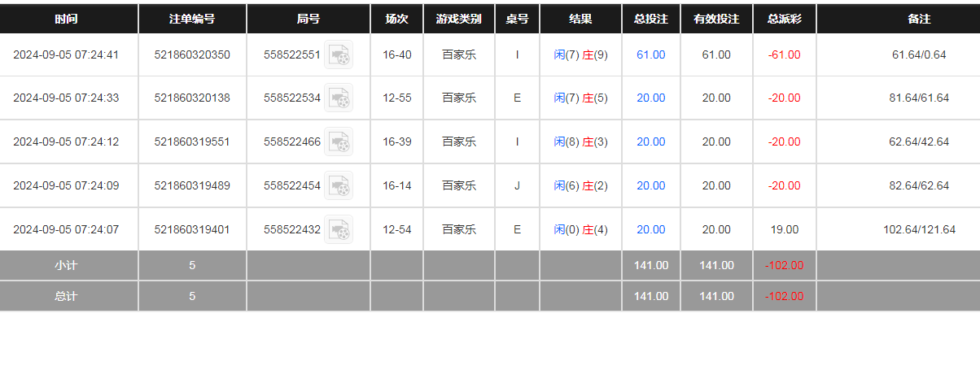
Task: Select order number 521860320350 cell
Action: (192, 54)
